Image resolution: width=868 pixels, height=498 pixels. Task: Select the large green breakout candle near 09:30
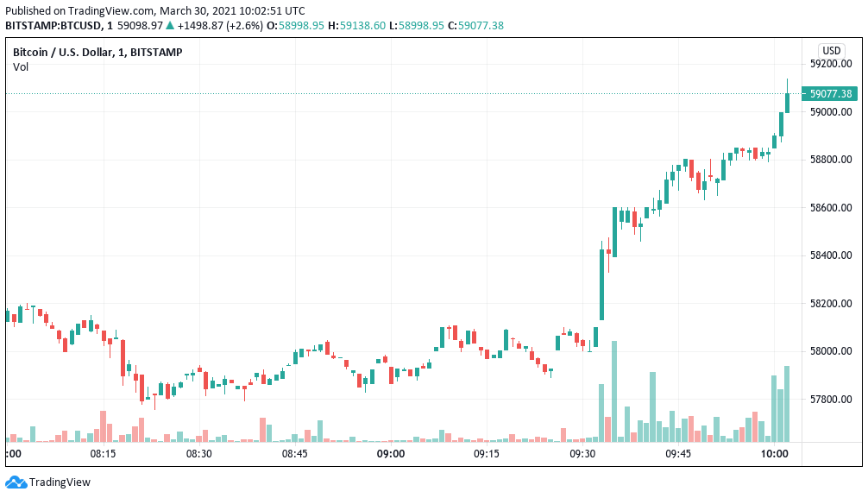pyautogui.click(x=601, y=284)
